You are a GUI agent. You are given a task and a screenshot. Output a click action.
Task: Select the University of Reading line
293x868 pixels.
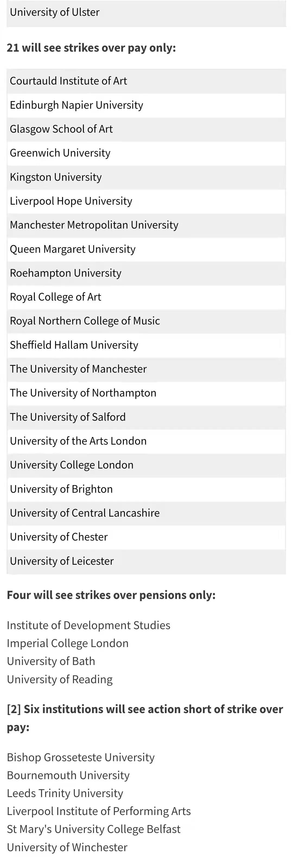click(59, 680)
